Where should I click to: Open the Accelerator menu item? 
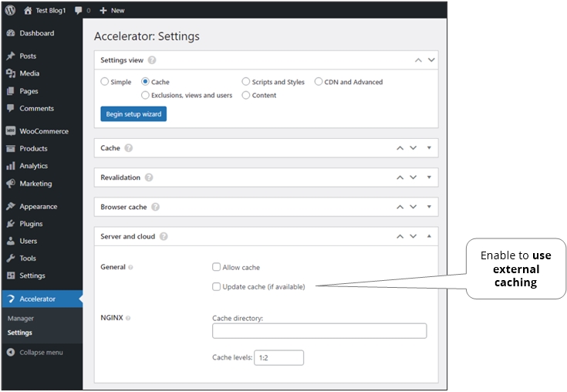click(x=42, y=299)
